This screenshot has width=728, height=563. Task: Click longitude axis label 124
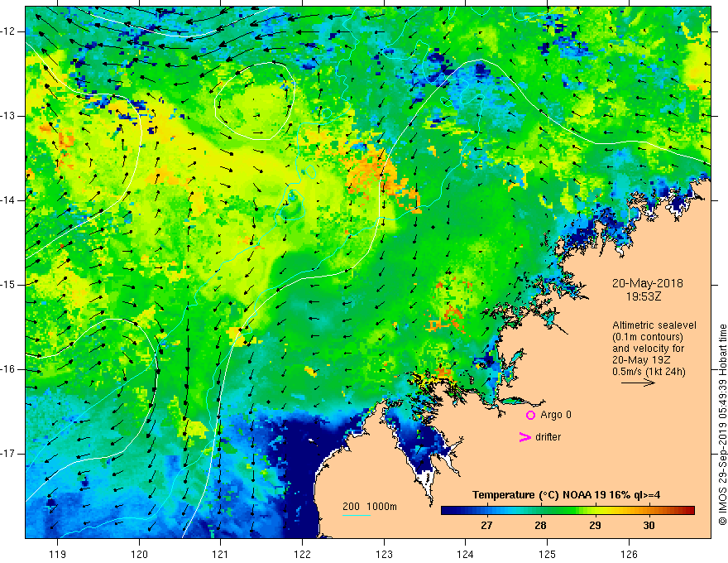coord(465,554)
